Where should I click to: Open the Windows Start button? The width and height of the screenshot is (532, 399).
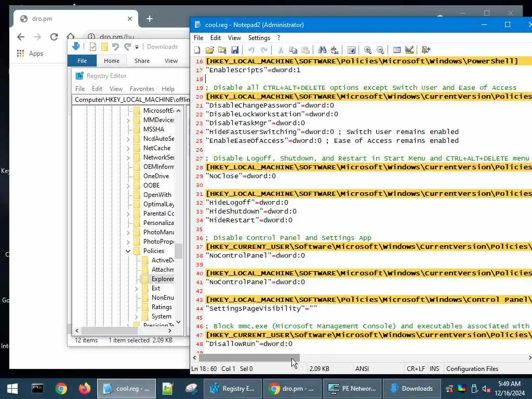click(x=12, y=389)
